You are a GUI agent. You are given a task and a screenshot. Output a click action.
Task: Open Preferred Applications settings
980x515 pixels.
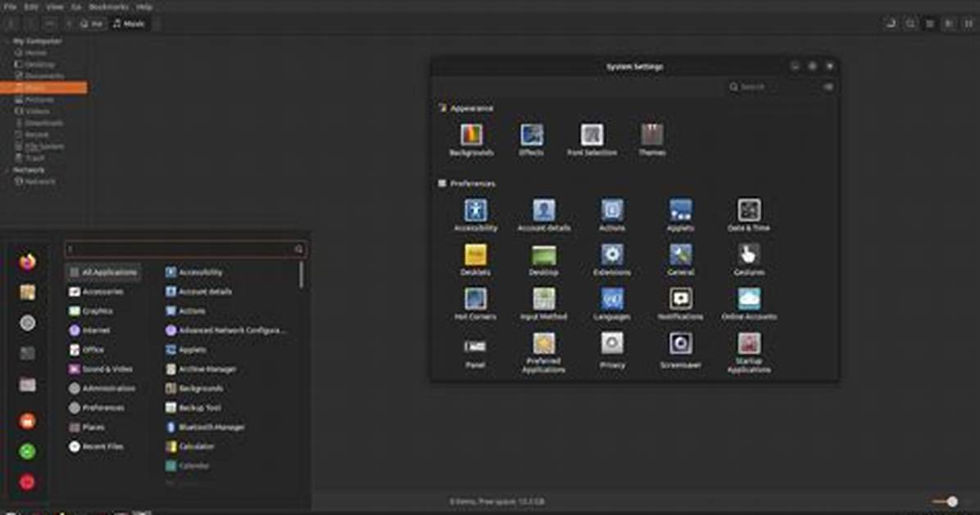coord(544,353)
